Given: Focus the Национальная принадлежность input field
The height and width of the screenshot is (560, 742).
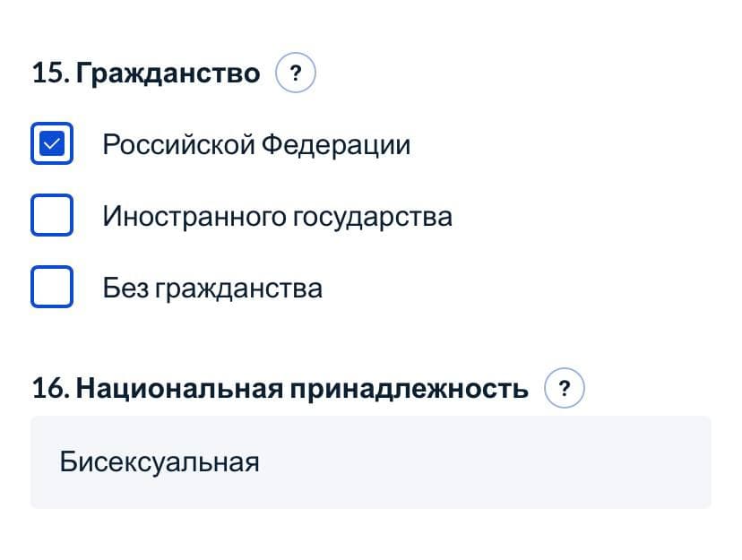Looking at the screenshot, I should 371,462.
